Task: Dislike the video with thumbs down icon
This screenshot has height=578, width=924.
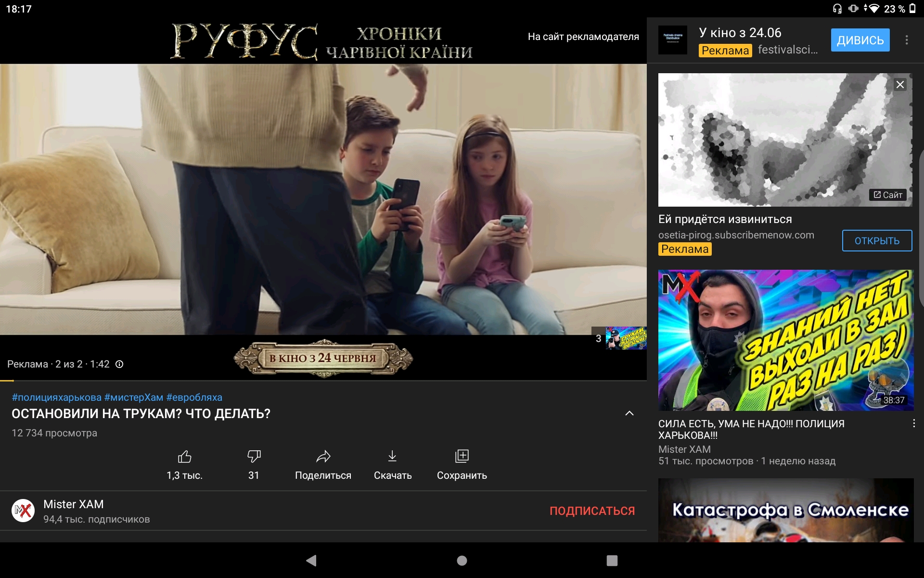Action: [x=254, y=456]
